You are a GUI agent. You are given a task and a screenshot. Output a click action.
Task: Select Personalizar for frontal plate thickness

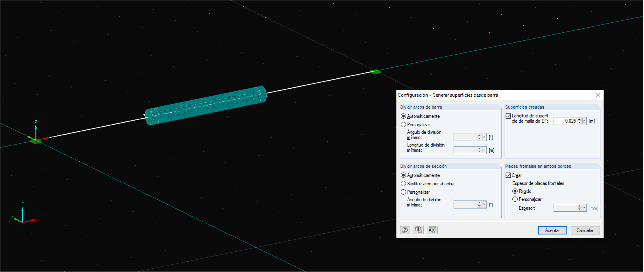(x=527, y=199)
